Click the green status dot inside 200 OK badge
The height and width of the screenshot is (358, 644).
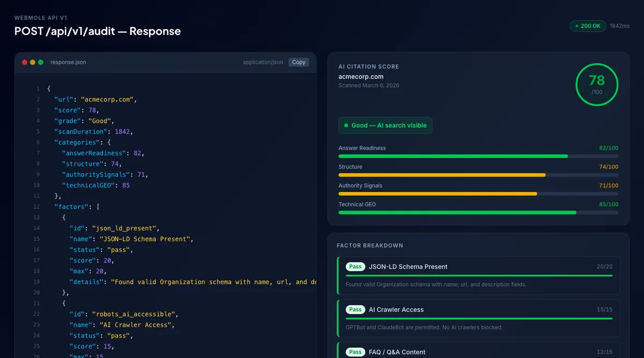(x=577, y=26)
